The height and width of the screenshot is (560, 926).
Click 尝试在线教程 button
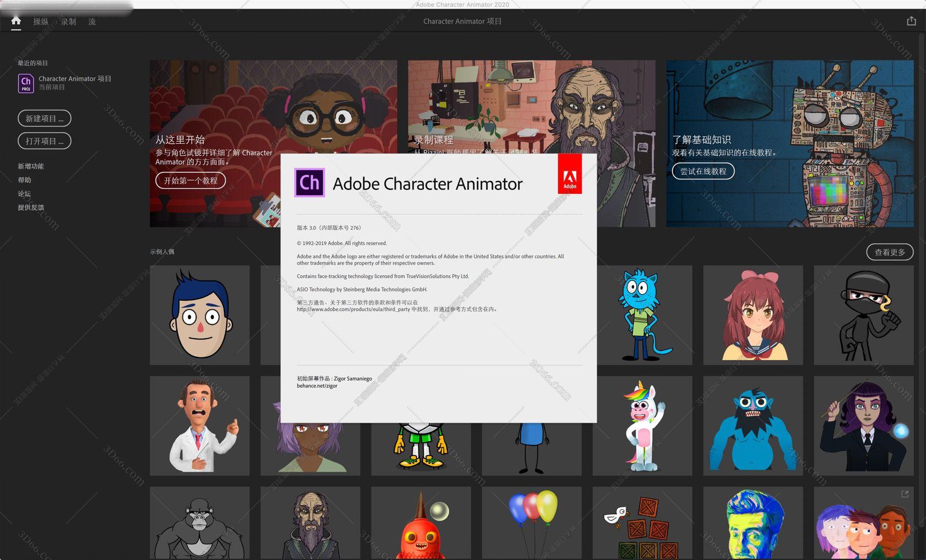tap(703, 171)
